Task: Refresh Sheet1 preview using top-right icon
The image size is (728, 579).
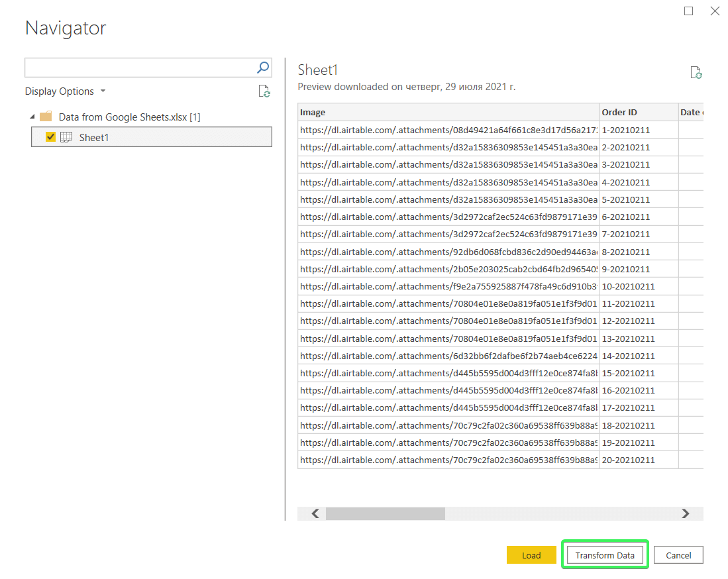Action: tap(696, 72)
